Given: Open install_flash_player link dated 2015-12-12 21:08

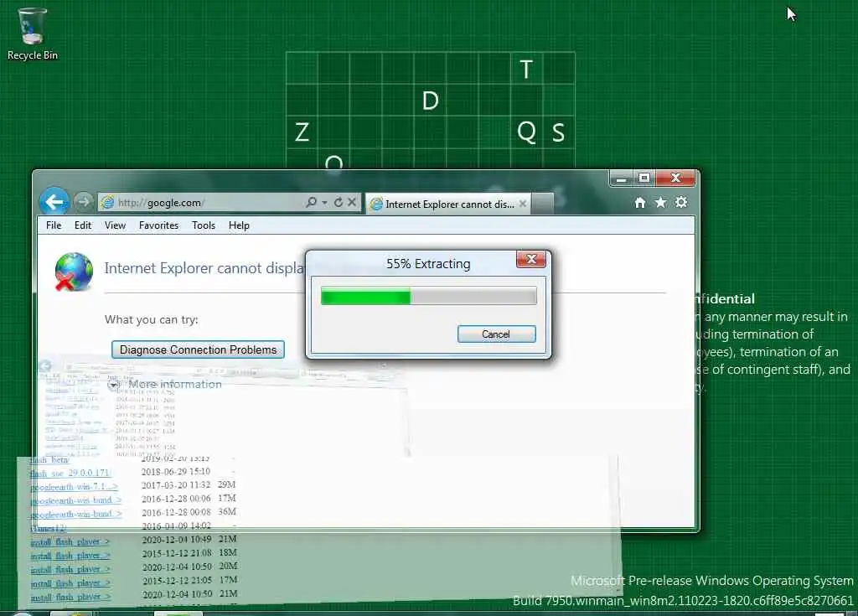Looking at the screenshot, I should 70,556.
